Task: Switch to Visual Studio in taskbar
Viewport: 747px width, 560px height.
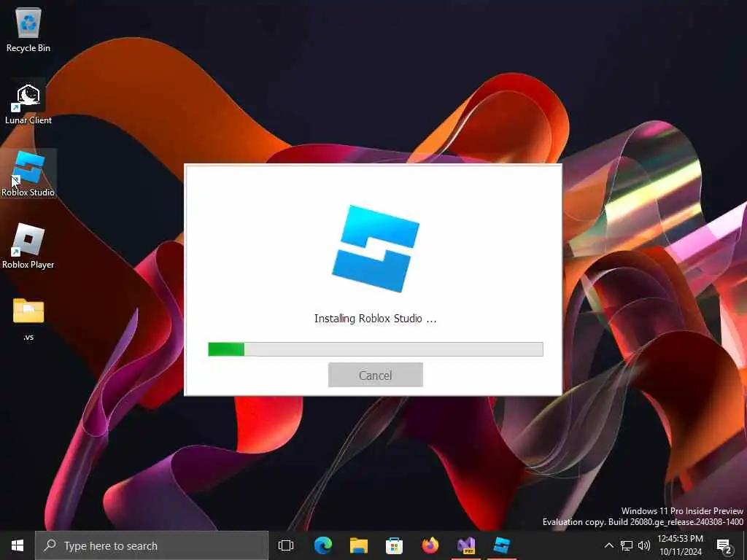Action: pos(466,545)
